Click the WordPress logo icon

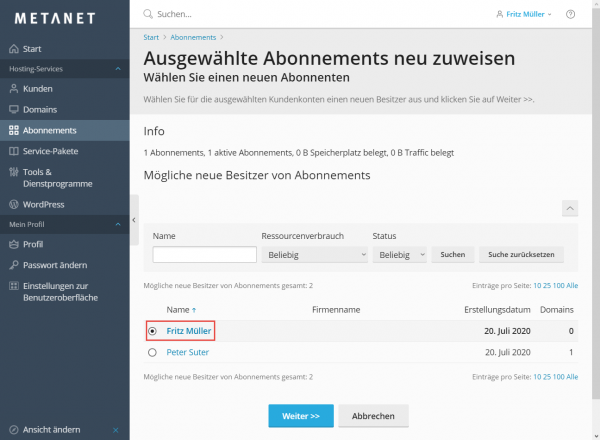(13, 204)
